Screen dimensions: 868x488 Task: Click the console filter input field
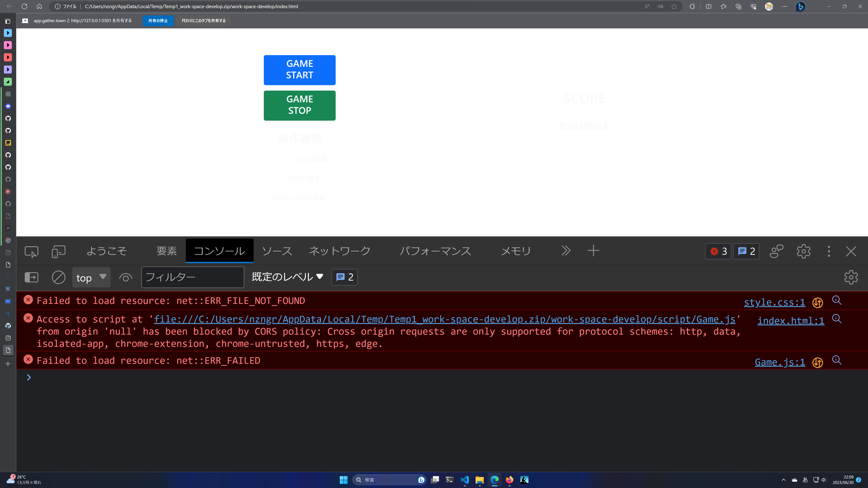click(192, 277)
